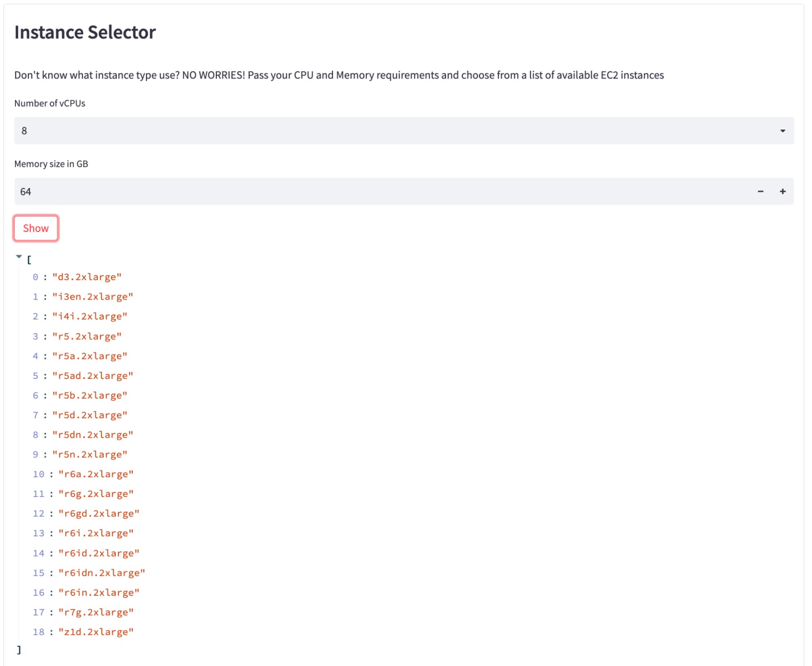
Task: Select the "i4i.2xlarge" instance entry
Action: (90, 316)
